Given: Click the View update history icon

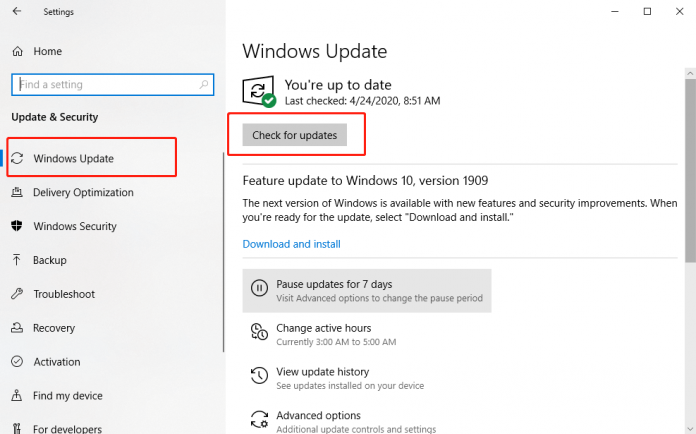Looking at the screenshot, I should point(259,376).
